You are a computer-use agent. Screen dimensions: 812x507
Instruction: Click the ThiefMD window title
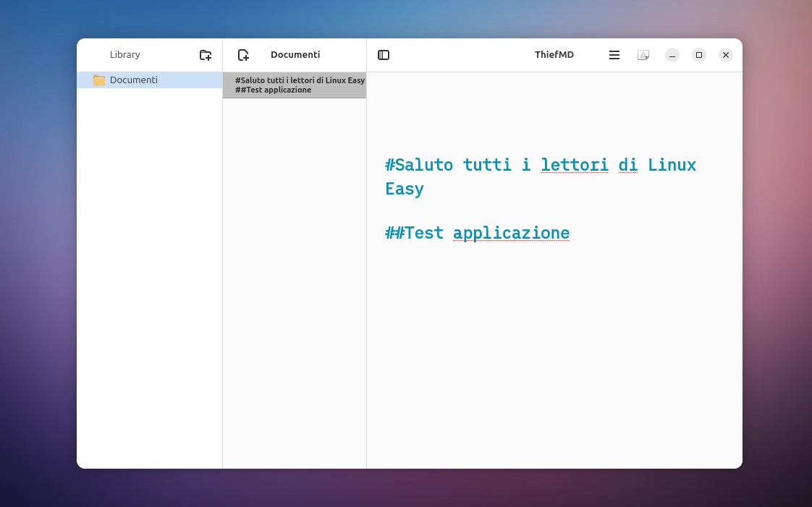point(554,55)
